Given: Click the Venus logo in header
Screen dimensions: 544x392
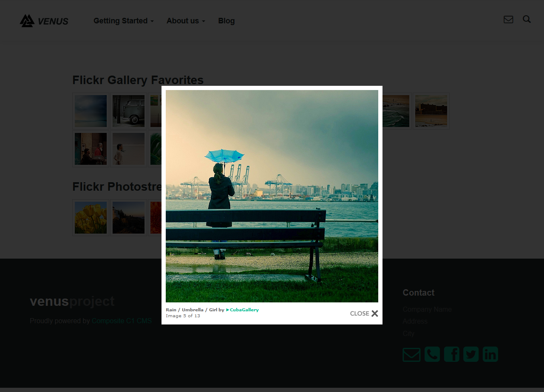Looking at the screenshot, I should tap(44, 20).
